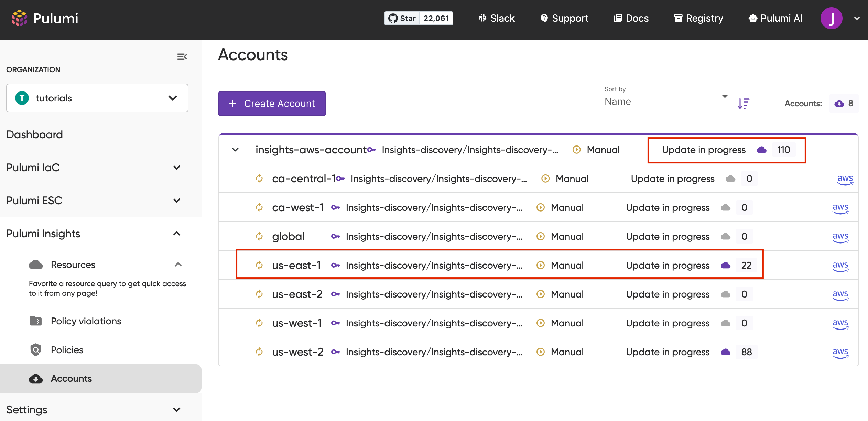Go to Dashboard in sidebar

pyautogui.click(x=34, y=134)
